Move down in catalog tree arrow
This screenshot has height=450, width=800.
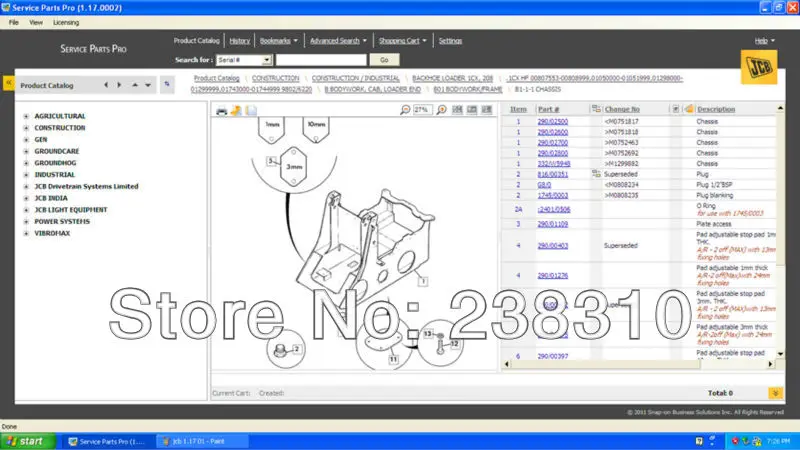point(148,85)
